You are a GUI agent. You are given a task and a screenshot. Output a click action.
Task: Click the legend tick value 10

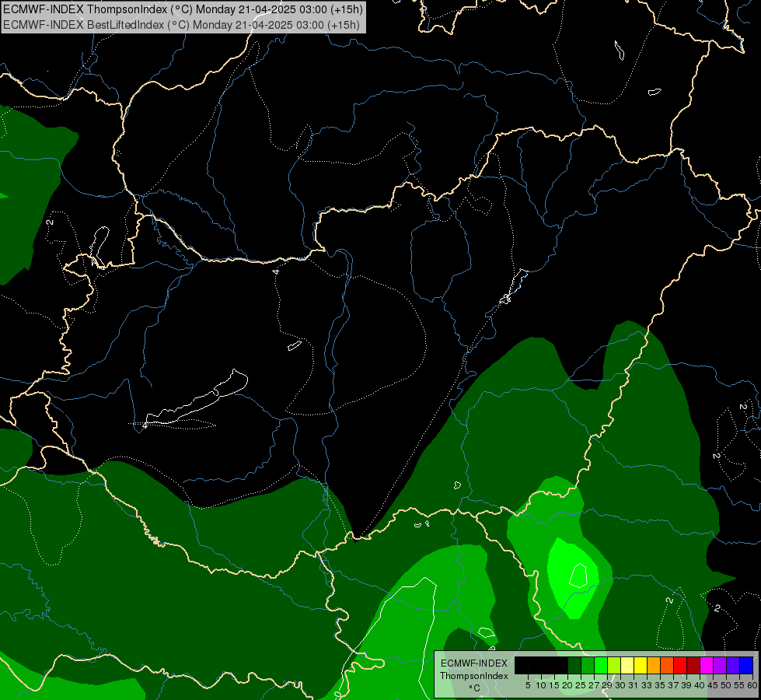[x=541, y=685]
